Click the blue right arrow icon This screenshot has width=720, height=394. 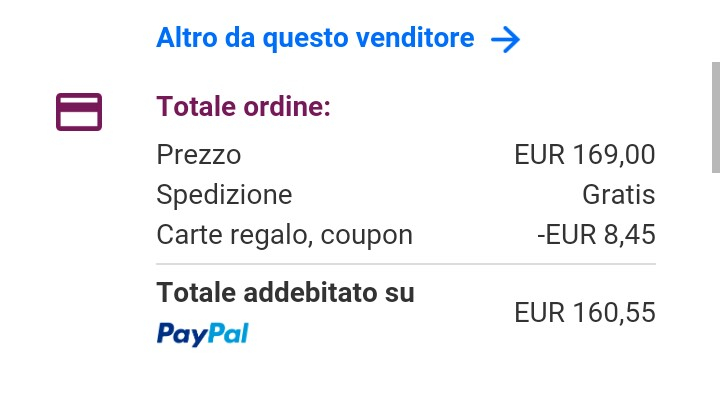(x=506, y=39)
